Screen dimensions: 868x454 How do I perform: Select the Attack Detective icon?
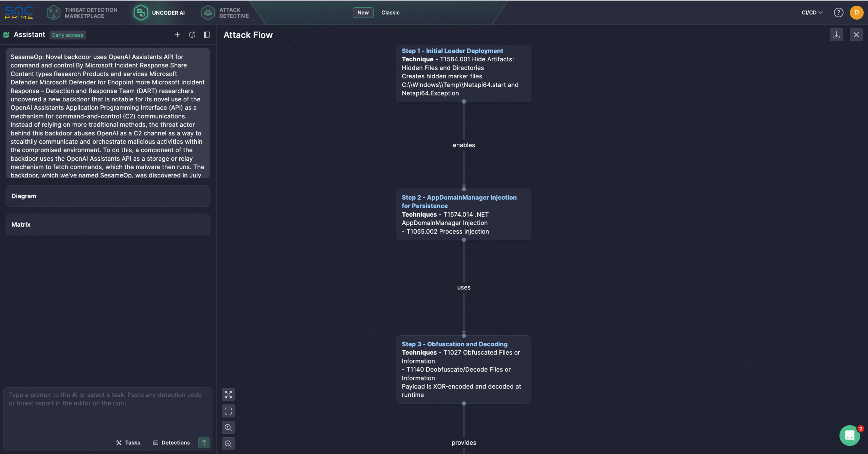208,13
